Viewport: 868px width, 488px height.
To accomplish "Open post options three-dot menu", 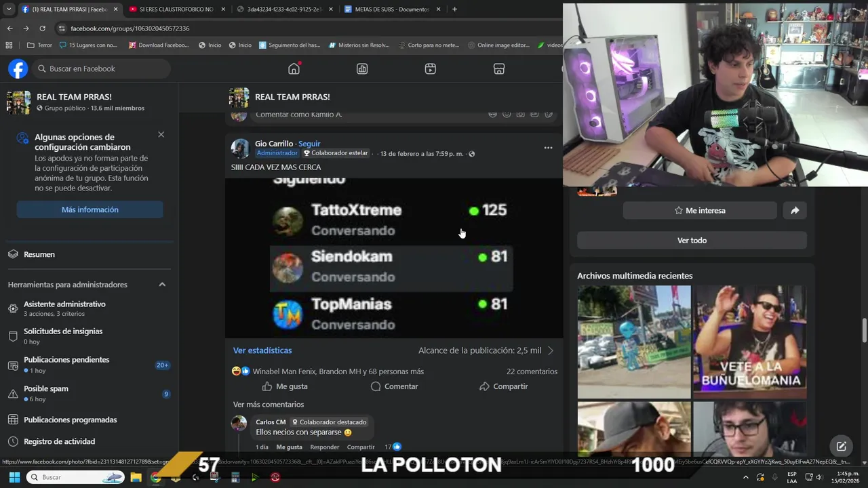I will click(548, 148).
